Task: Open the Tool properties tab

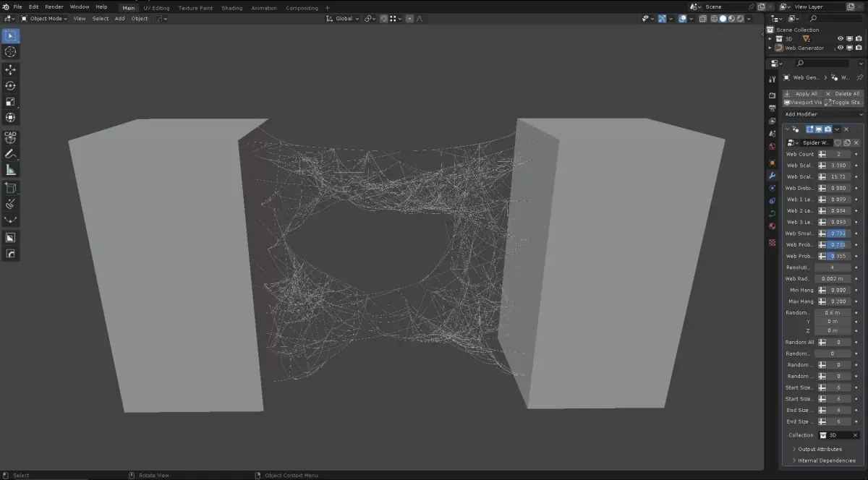Action: tap(773, 80)
